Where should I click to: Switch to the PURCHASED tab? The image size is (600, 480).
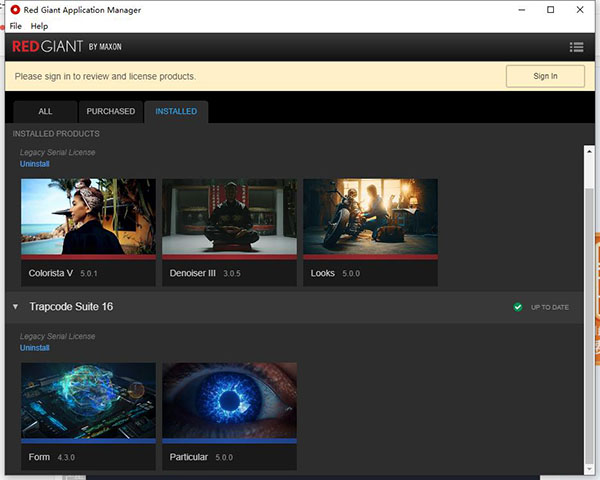111,111
